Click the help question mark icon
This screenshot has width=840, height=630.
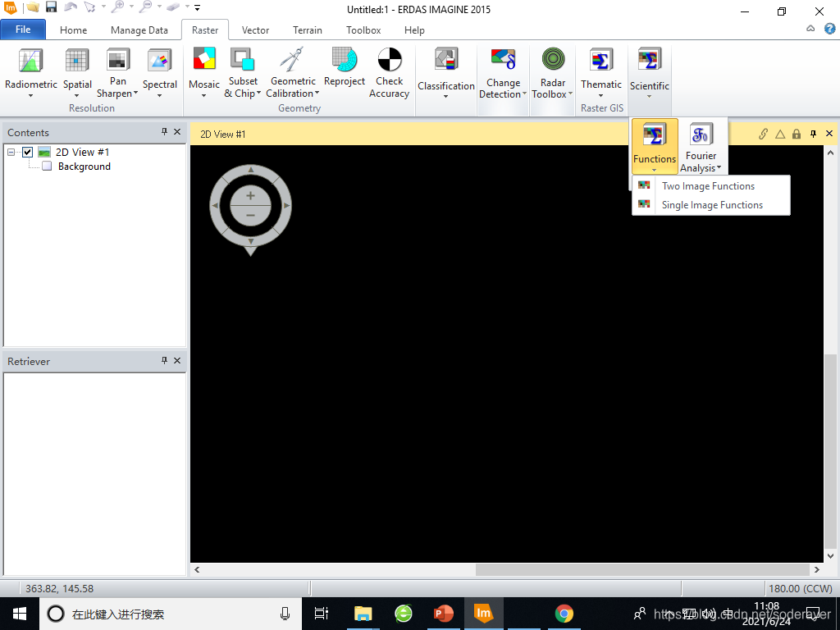[830, 29]
